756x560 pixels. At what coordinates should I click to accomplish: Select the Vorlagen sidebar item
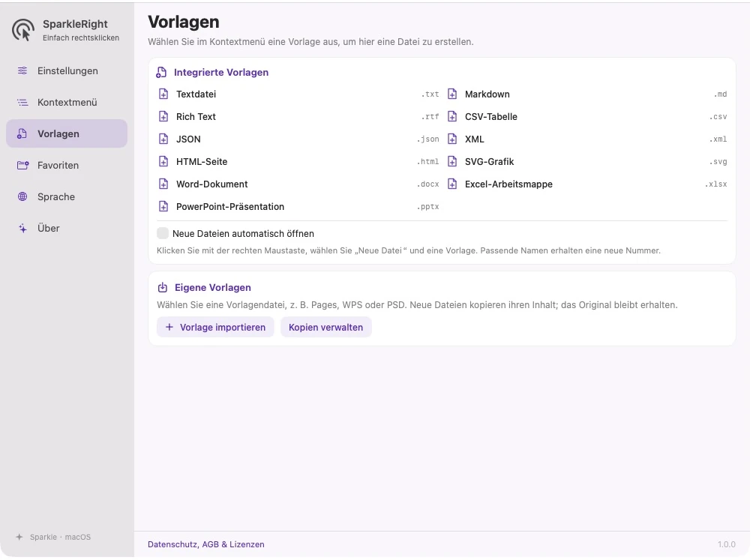coord(67,133)
